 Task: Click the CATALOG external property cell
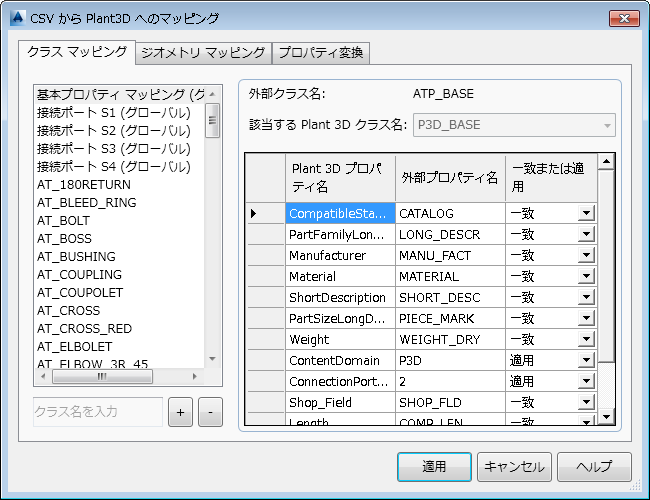click(451, 214)
